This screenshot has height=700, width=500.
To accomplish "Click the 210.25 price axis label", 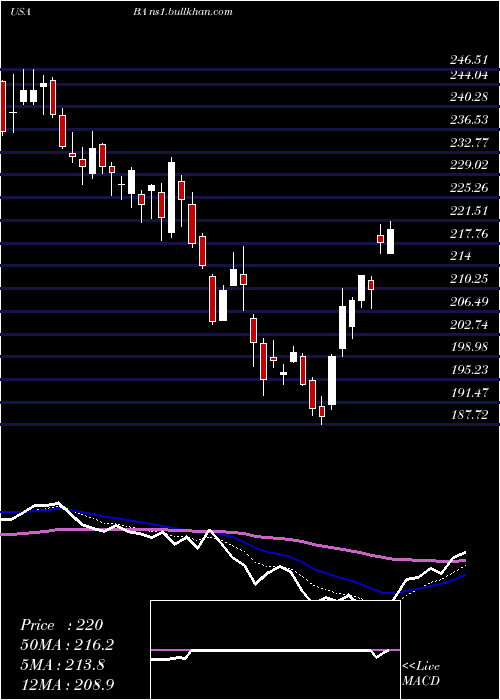I will coord(468,279).
